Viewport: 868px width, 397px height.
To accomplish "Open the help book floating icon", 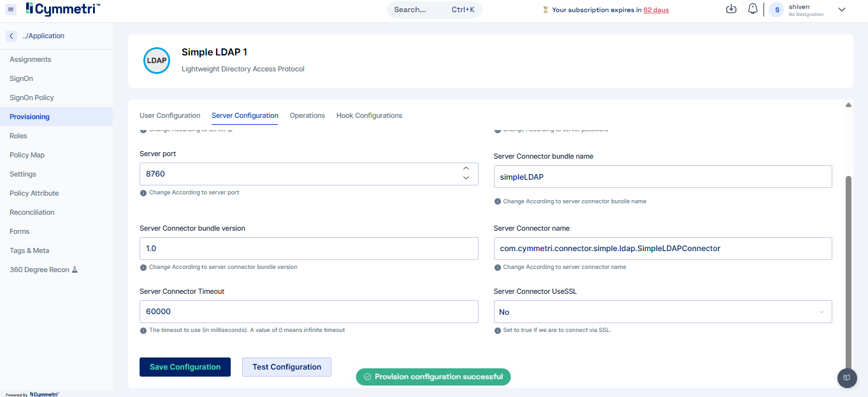I will pos(846,377).
